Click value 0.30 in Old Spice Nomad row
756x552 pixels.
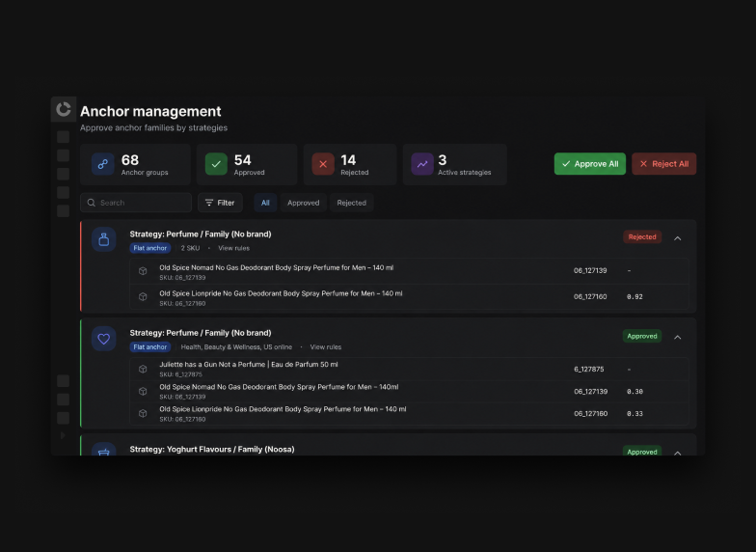point(634,392)
